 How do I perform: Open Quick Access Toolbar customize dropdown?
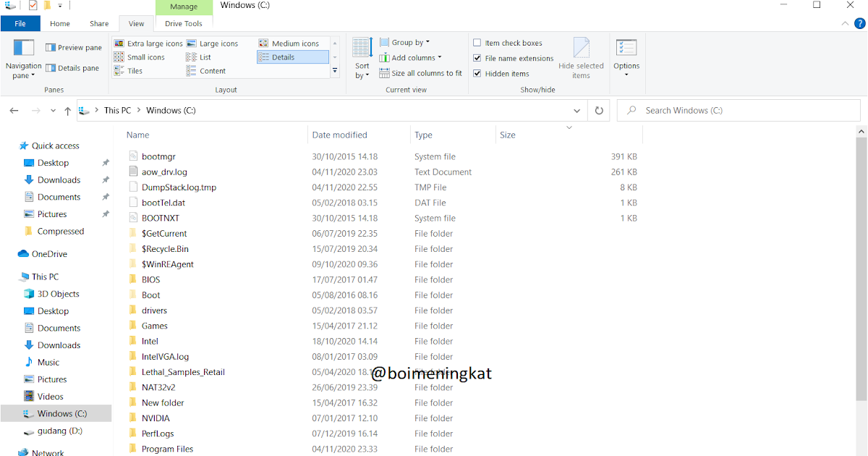pyautogui.click(x=60, y=6)
